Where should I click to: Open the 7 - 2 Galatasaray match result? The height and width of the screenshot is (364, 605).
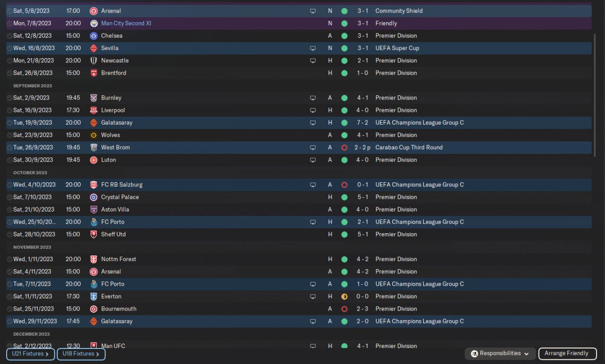point(363,123)
